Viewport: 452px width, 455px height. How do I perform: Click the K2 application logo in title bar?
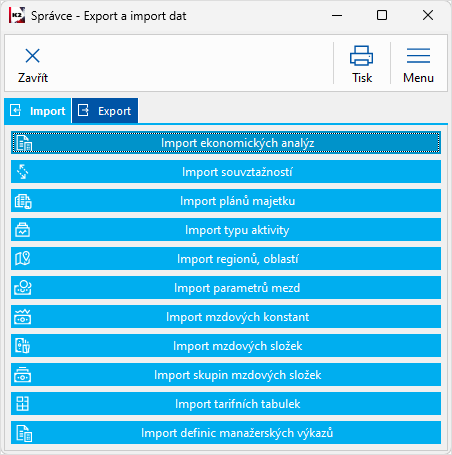click(17, 15)
